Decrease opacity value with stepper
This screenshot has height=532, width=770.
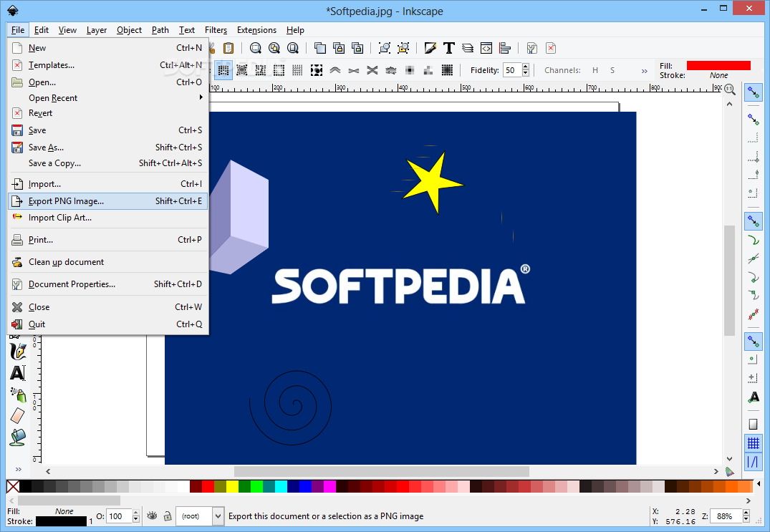pyautogui.click(x=136, y=519)
